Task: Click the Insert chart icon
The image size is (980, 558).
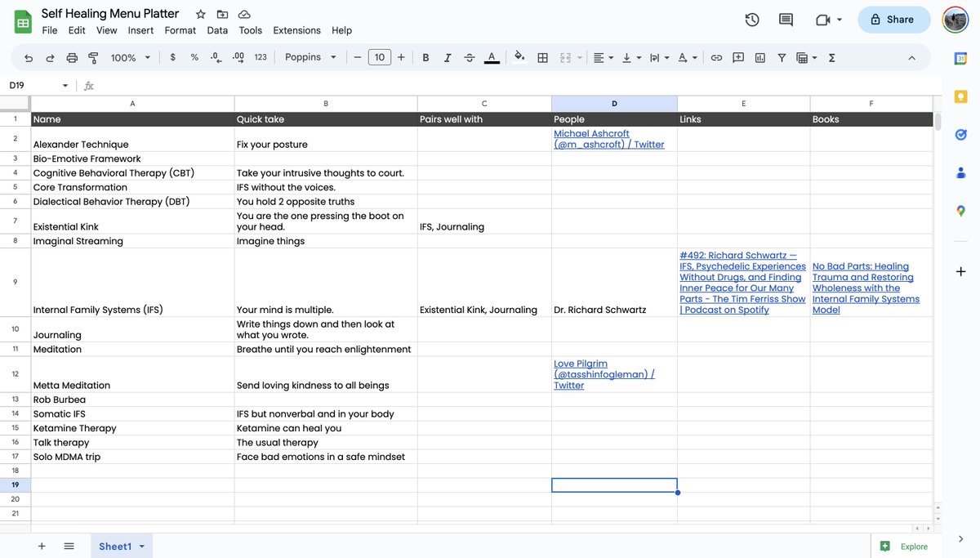Action: pos(760,58)
